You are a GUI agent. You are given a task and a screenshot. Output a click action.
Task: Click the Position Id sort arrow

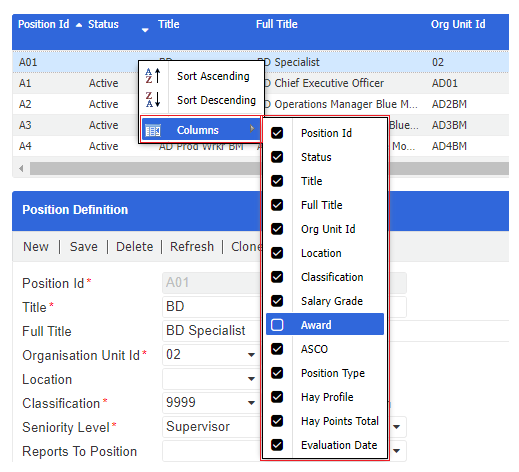point(79,25)
